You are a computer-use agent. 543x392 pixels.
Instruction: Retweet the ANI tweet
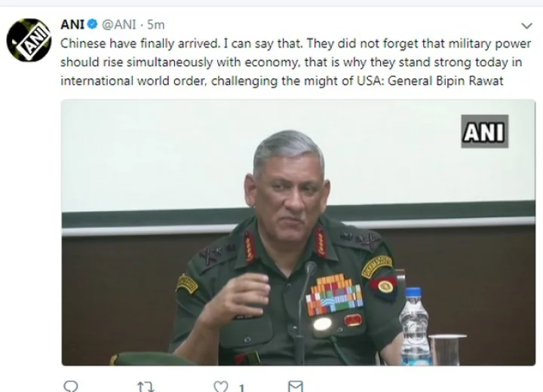147,385
